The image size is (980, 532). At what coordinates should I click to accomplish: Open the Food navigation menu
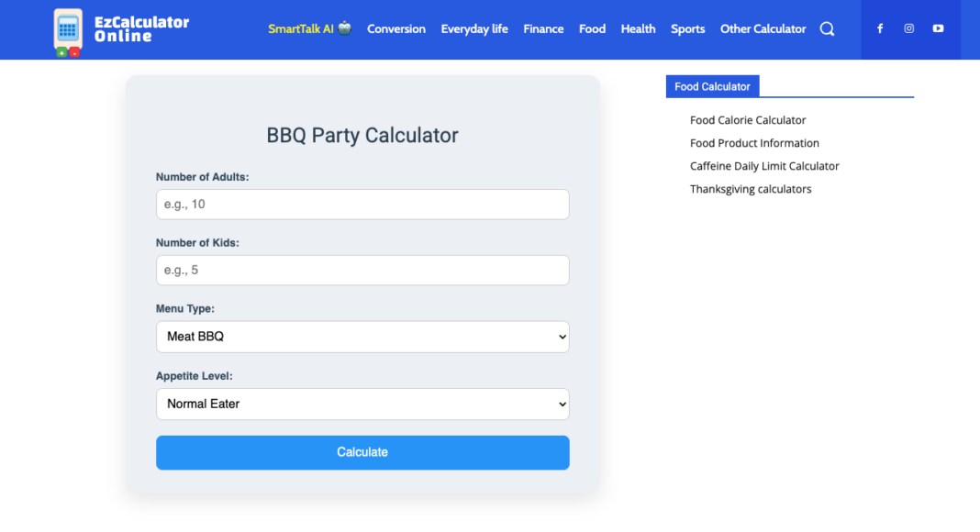[592, 29]
